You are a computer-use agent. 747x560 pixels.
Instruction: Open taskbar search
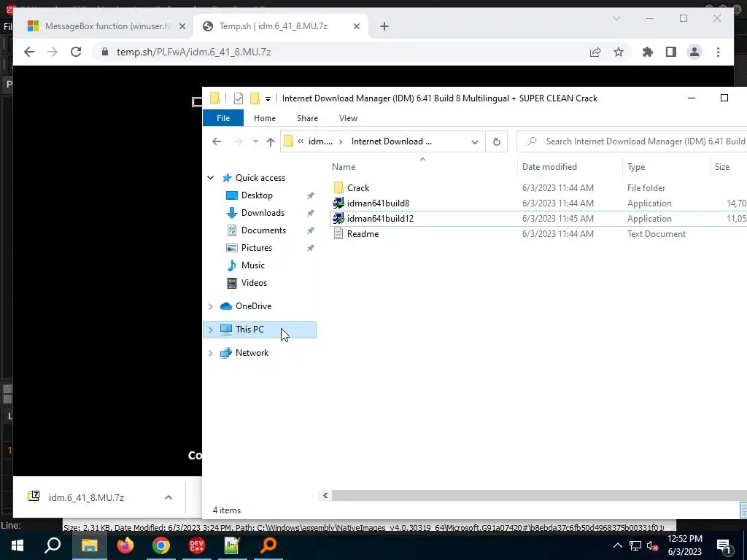53,545
